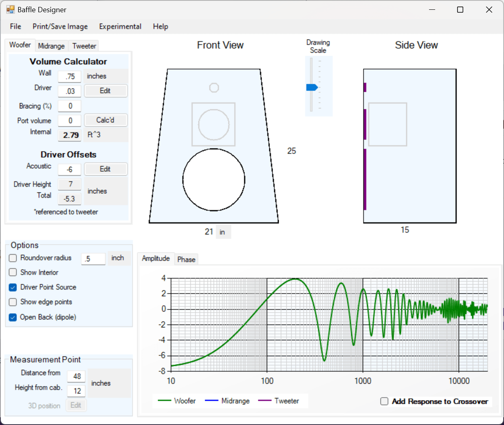This screenshot has height=425, width=504.
Task: Click the Ft^3 unit label
Action: click(94, 135)
